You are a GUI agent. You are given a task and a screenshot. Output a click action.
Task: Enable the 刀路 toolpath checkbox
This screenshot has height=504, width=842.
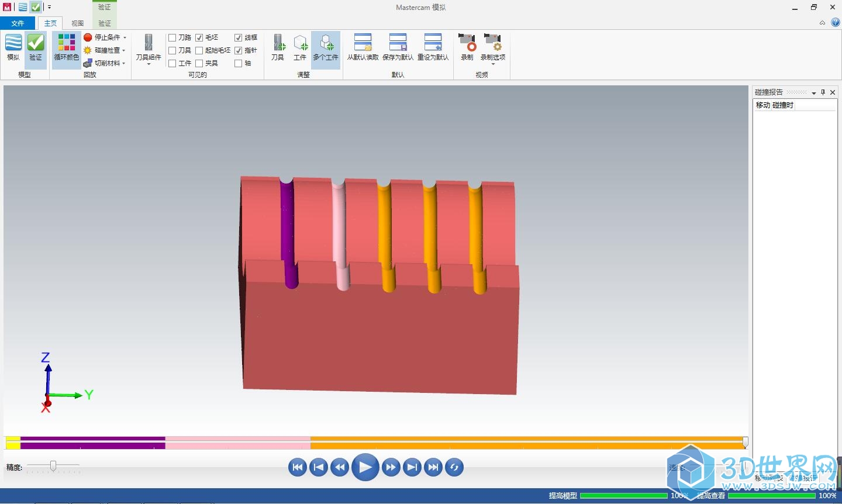[172, 37]
